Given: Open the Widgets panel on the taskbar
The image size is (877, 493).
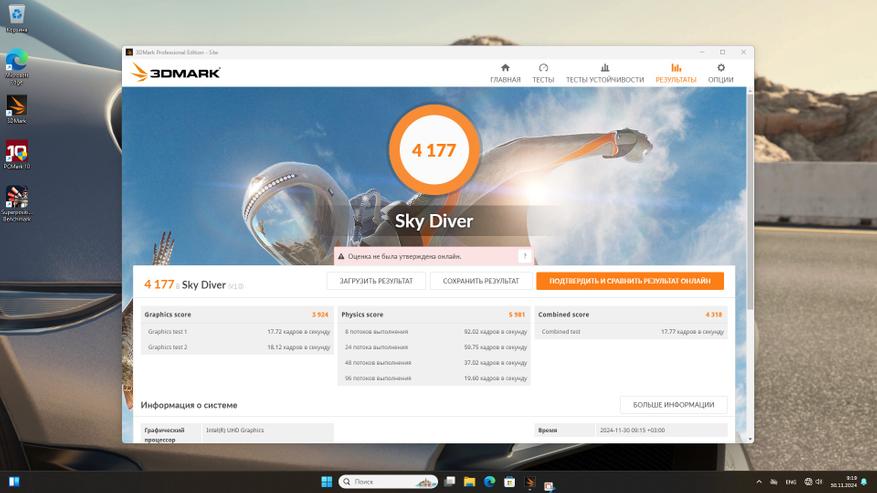Looking at the screenshot, I should click(x=14, y=481).
